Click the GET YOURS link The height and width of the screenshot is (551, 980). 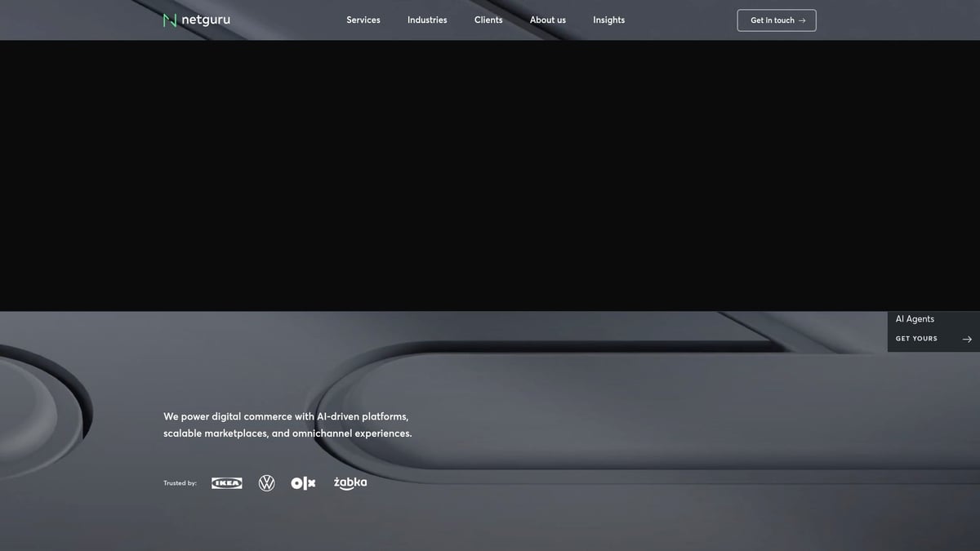click(x=916, y=339)
